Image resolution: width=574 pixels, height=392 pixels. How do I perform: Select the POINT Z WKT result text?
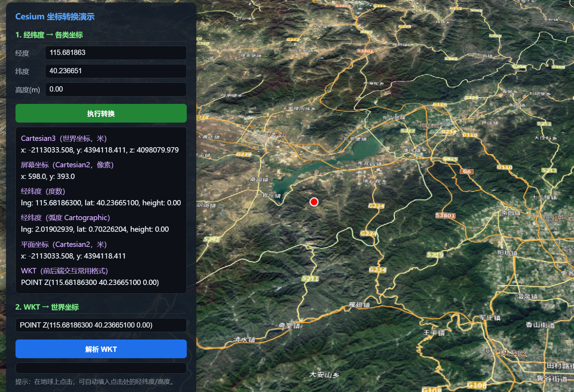coord(90,282)
